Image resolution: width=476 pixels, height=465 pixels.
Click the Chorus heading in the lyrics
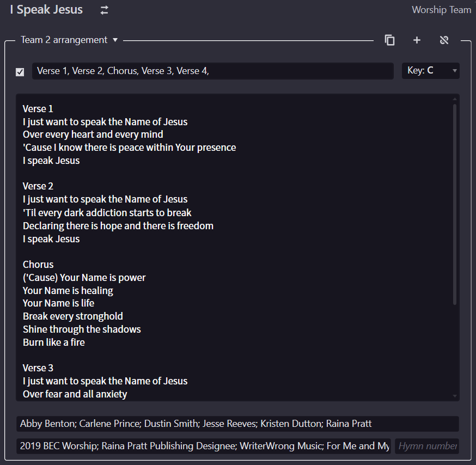point(38,265)
